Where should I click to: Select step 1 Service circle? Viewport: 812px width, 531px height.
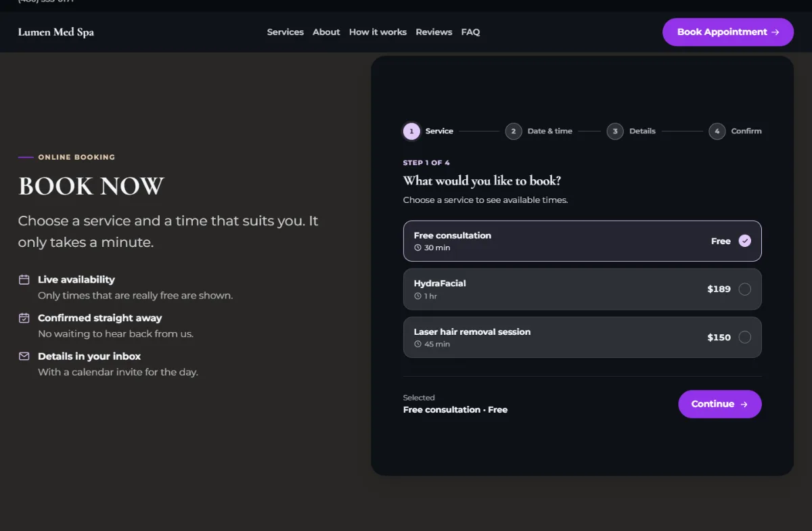(x=411, y=131)
